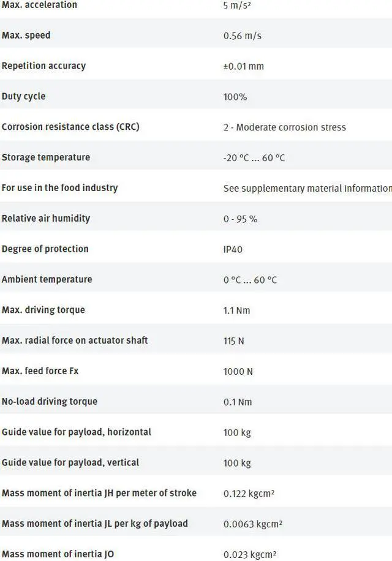Click "Guide value for payload, vertical" label
This screenshot has width=392, height=561.
70,462
